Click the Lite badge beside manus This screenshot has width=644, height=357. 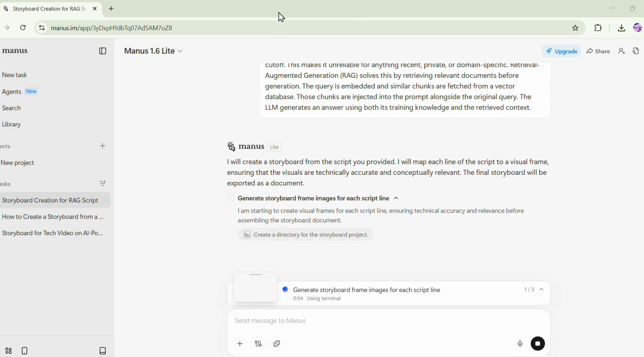click(275, 147)
